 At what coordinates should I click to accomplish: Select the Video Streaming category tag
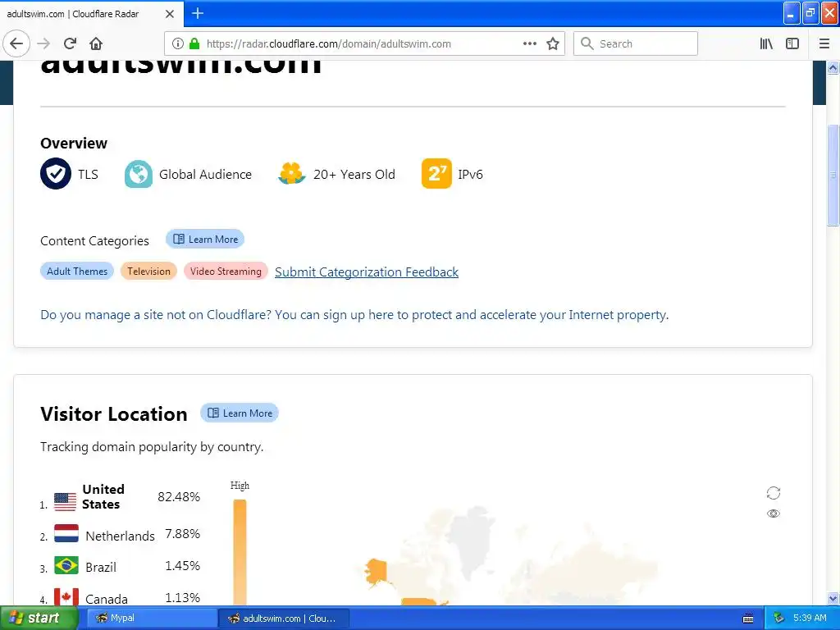[226, 271]
